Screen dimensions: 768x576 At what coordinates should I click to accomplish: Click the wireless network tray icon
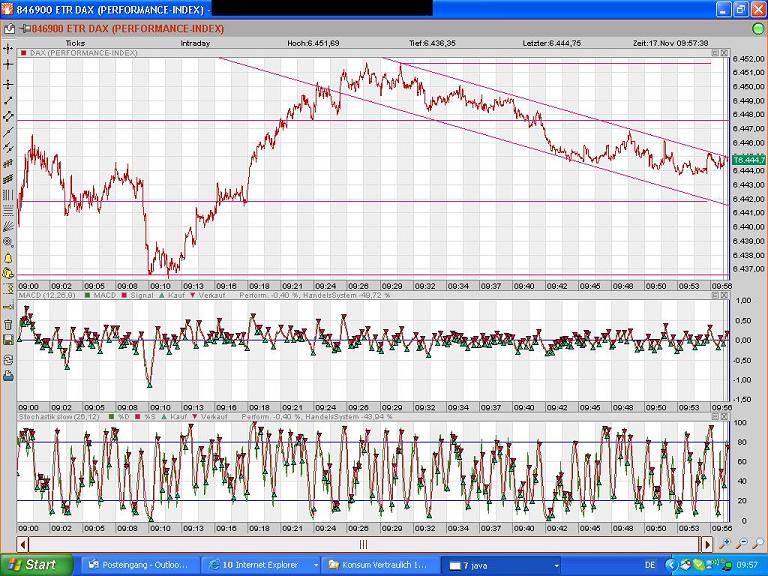tap(714, 564)
